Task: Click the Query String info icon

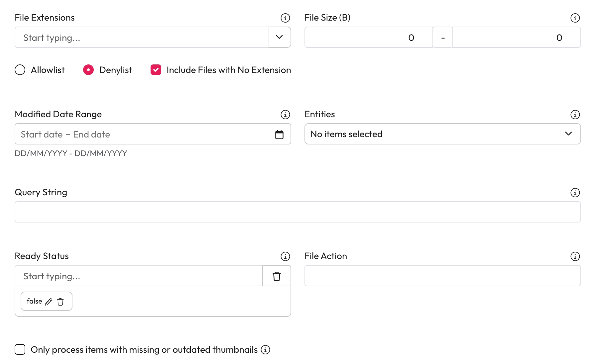Action: tap(575, 193)
